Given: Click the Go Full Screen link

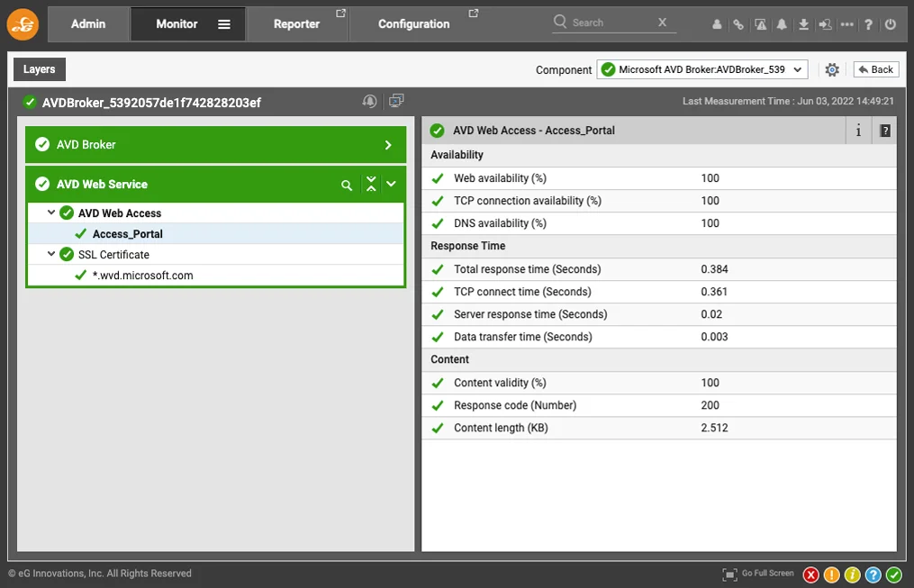Looking at the screenshot, I should pyautogui.click(x=768, y=574).
